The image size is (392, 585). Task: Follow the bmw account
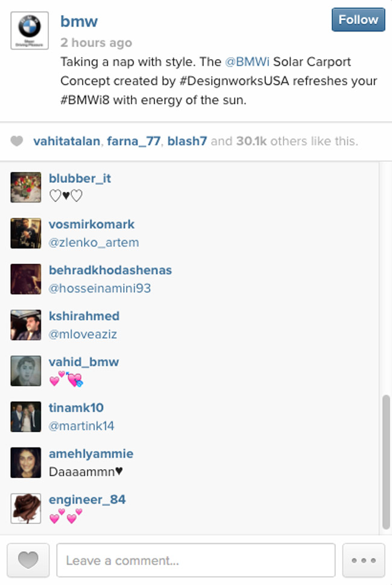click(x=358, y=20)
